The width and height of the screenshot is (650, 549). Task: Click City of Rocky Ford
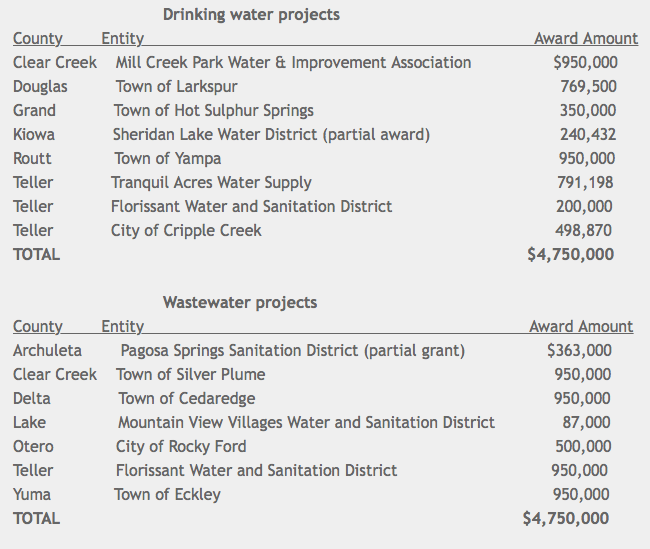click(181, 447)
